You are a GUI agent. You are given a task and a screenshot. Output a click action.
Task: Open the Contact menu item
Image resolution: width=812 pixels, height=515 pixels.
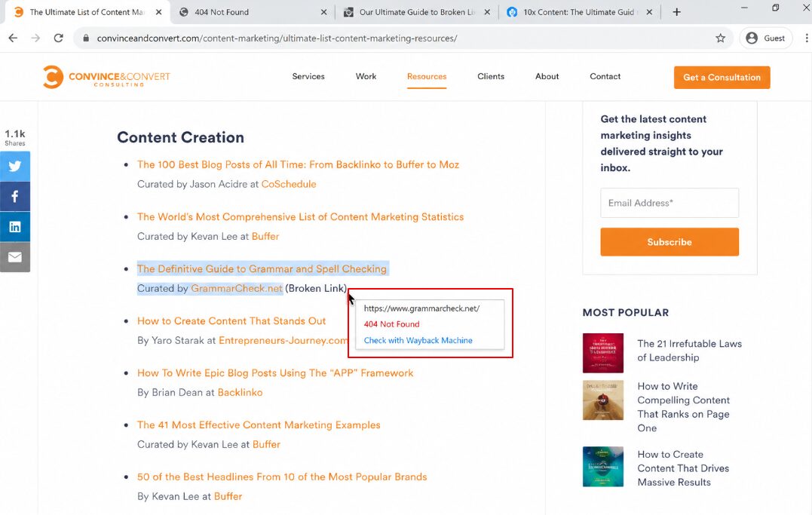point(605,76)
